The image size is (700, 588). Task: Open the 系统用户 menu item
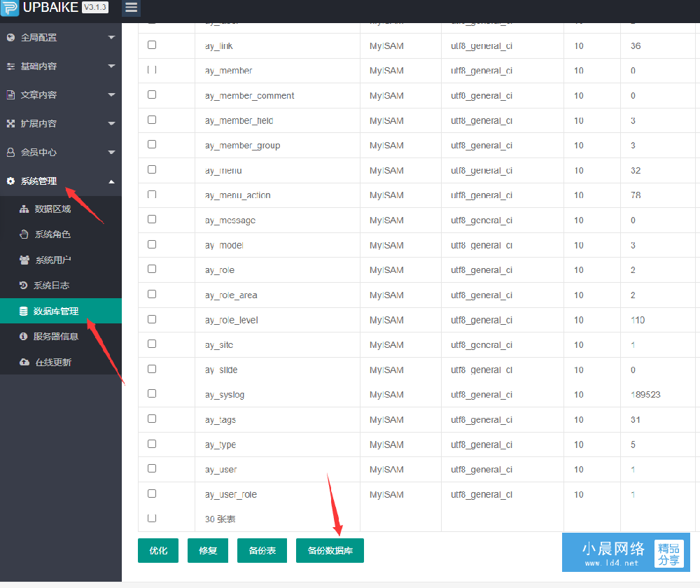pyautogui.click(x=61, y=260)
